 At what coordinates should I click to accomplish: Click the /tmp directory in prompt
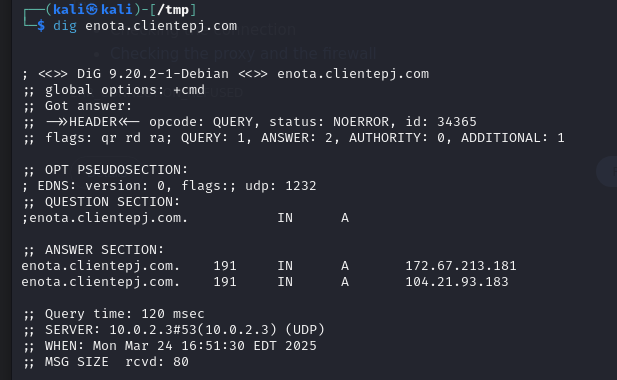click(x=173, y=9)
